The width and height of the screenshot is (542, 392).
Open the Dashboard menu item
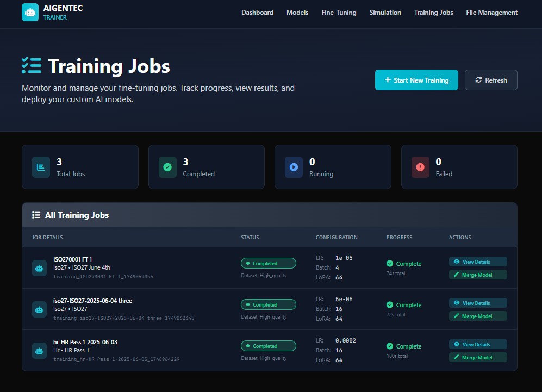pos(257,12)
